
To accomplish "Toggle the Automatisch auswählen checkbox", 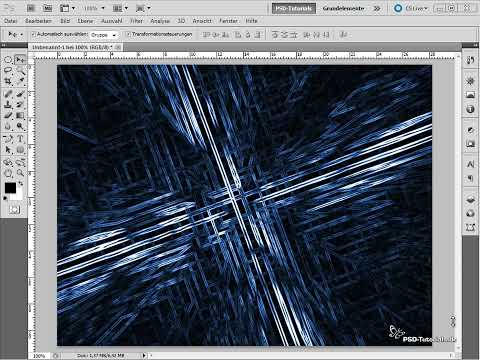I will tap(33, 34).
